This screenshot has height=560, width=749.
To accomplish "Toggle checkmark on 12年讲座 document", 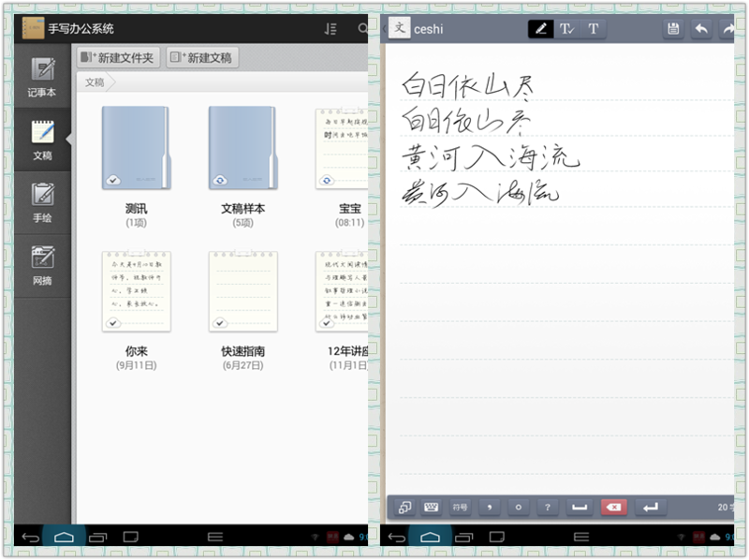I will pyautogui.click(x=327, y=323).
